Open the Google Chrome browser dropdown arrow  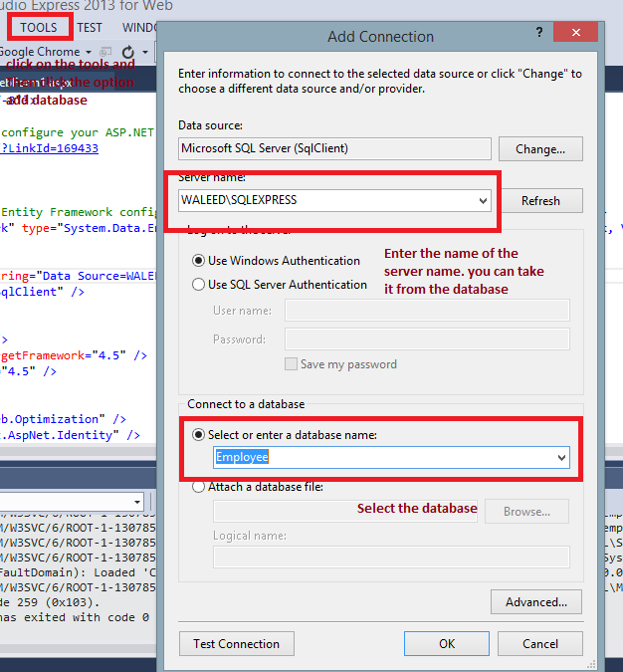pyautogui.click(x=89, y=51)
